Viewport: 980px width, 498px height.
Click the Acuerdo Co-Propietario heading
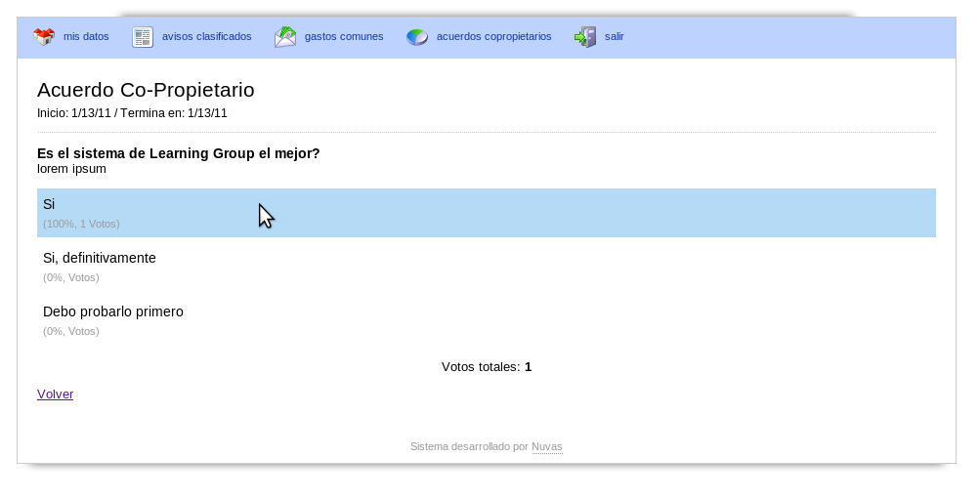click(146, 90)
